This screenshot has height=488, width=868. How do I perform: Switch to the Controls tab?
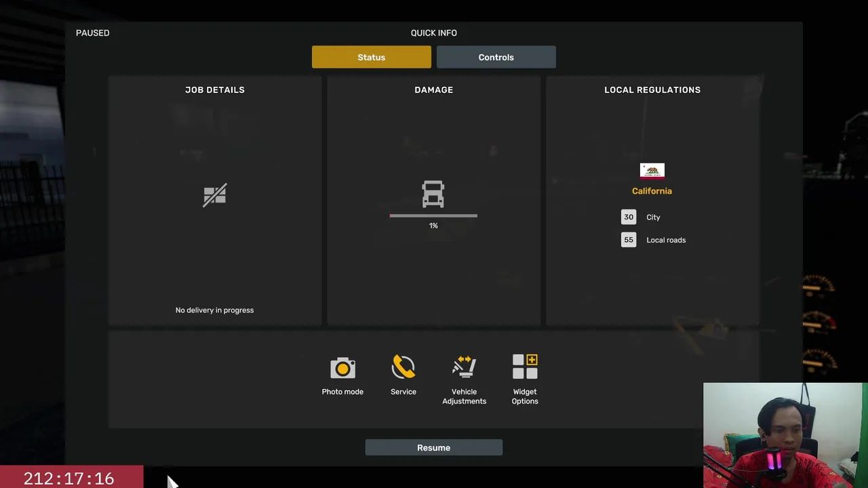[496, 57]
